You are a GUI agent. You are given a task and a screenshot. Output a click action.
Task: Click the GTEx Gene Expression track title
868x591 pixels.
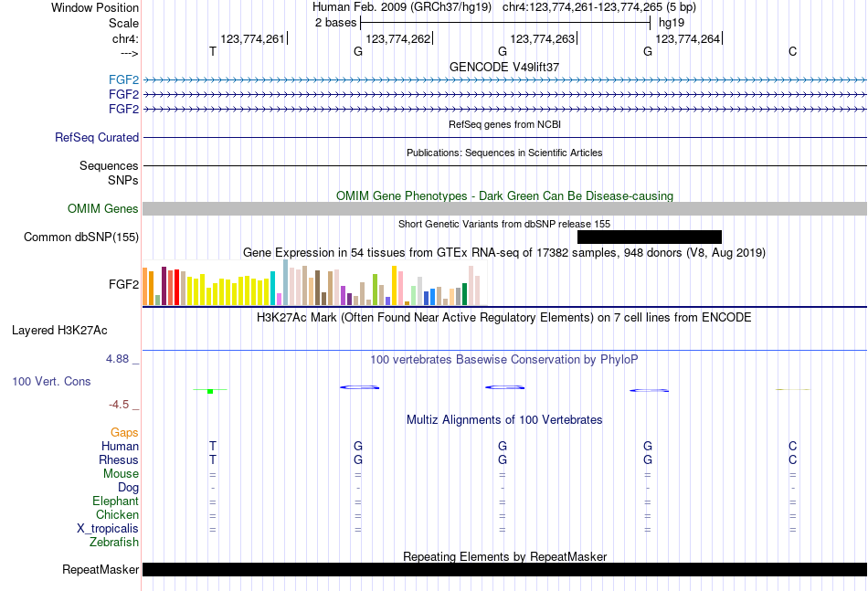[x=504, y=253]
